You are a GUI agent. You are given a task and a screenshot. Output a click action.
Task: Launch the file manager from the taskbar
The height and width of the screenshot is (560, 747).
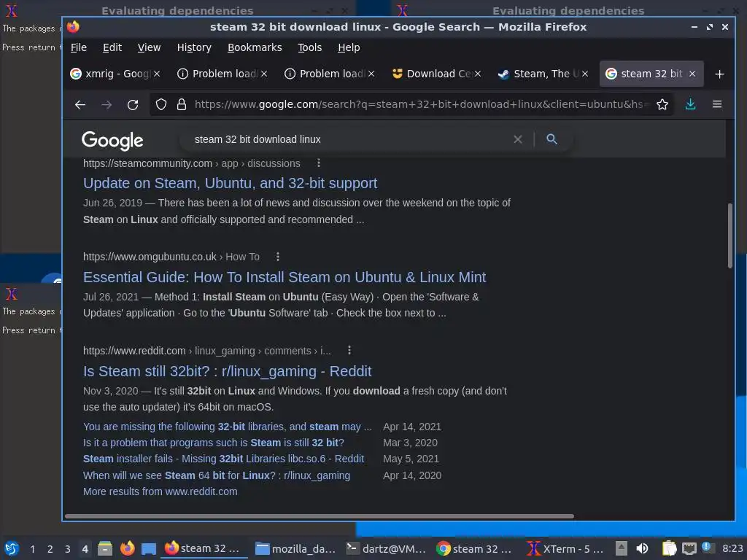105,548
